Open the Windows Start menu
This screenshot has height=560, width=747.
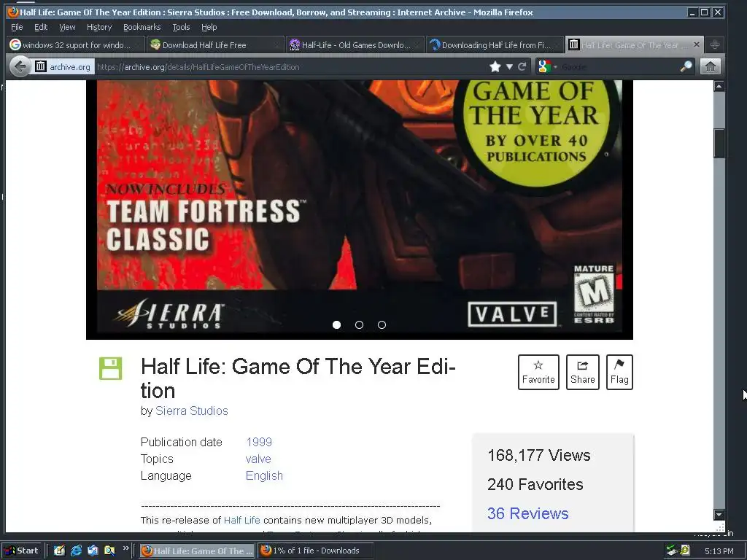pos(21,551)
